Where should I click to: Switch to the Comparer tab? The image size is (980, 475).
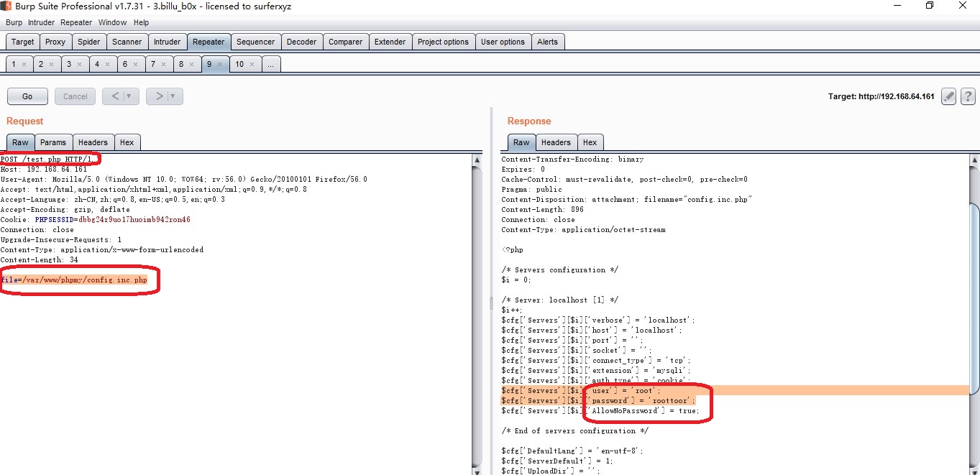pos(345,42)
